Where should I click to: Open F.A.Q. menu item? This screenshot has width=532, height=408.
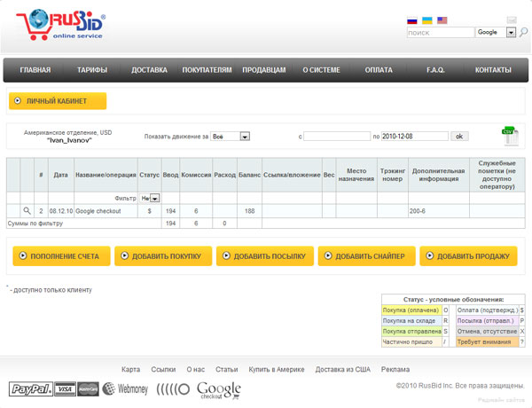[x=435, y=70]
